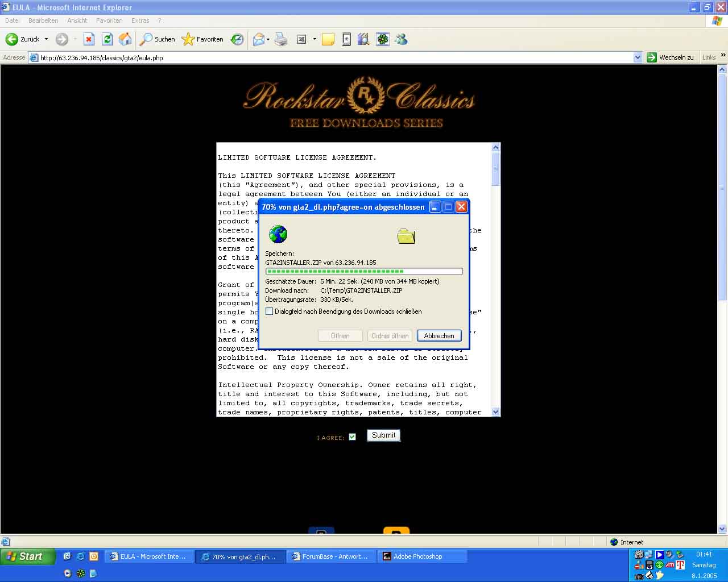Click the EULA text box scrollbar thumb
This screenshot has width=728, height=582.
[495, 169]
